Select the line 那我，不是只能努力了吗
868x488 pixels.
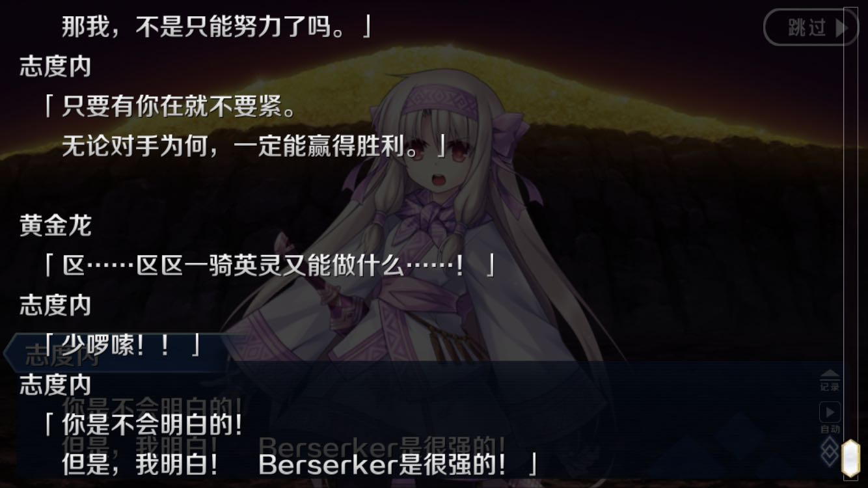point(216,27)
